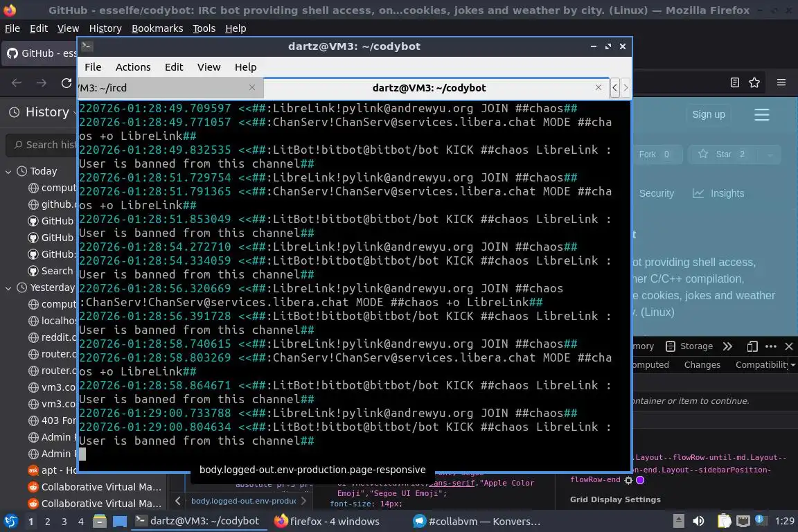798x532 pixels.
Task: Open the apt history entry
Action: pyautogui.click(x=53, y=470)
